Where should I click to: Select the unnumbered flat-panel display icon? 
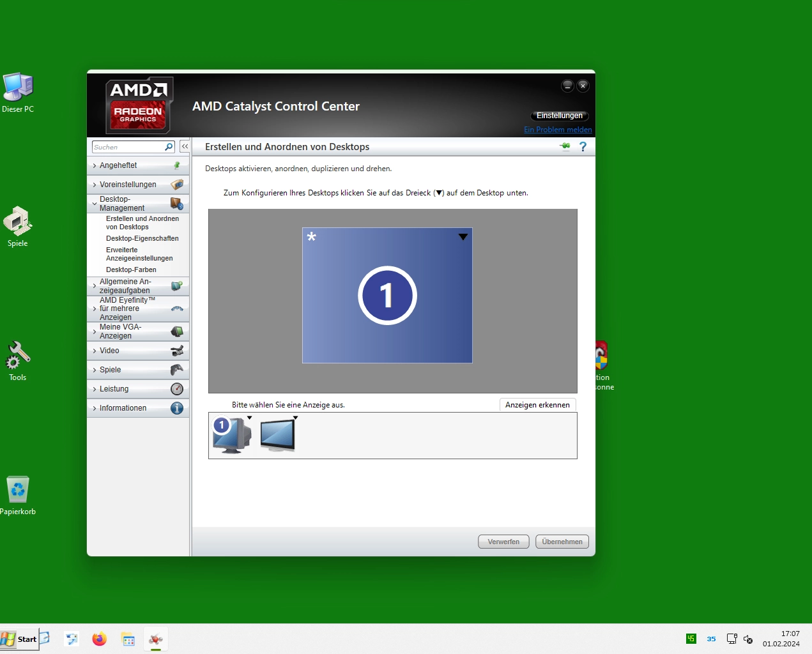coord(277,436)
